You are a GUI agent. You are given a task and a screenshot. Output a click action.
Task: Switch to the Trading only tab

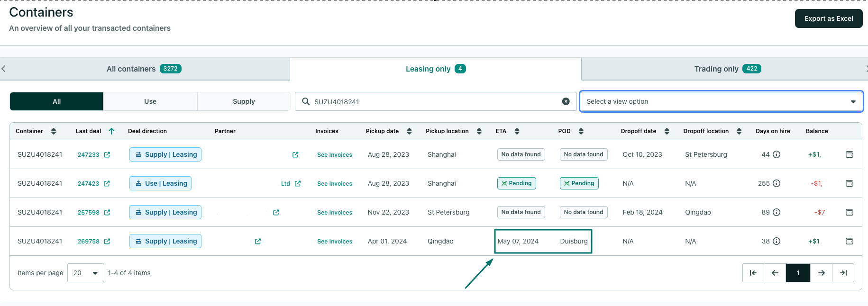pyautogui.click(x=727, y=69)
